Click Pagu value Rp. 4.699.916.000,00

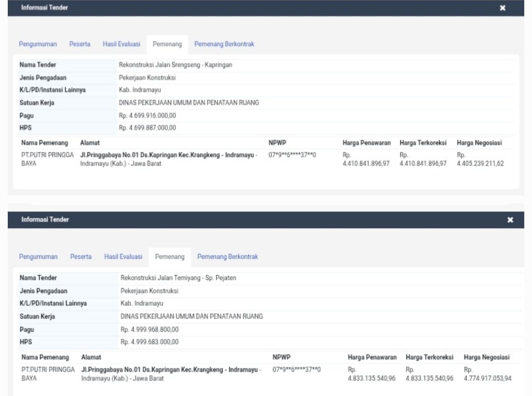coord(147,116)
